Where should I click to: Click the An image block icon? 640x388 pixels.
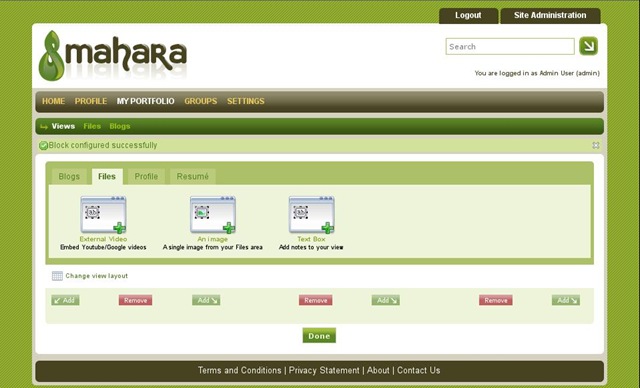(213, 215)
